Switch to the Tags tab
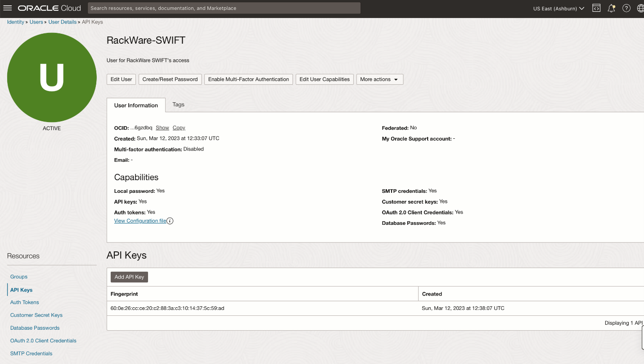The height and width of the screenshot is (364, 644). coord(178,105)
